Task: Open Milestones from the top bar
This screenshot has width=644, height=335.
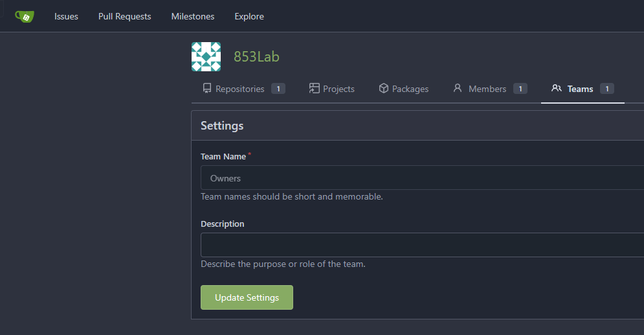Action: coord(192,16)
